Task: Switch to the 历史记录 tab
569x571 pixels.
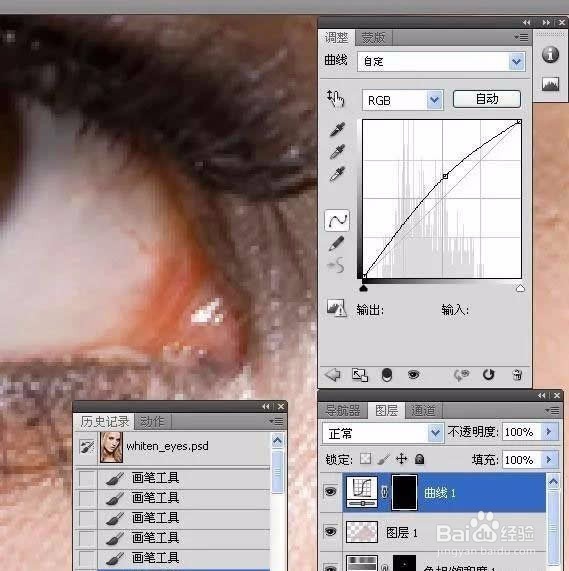Action: [x=104, y=422]
